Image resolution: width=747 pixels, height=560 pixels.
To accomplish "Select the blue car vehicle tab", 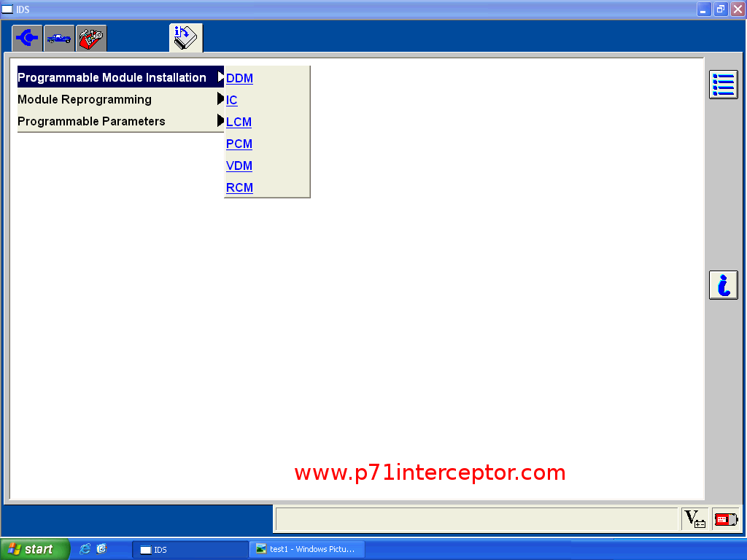I will 59,38.
